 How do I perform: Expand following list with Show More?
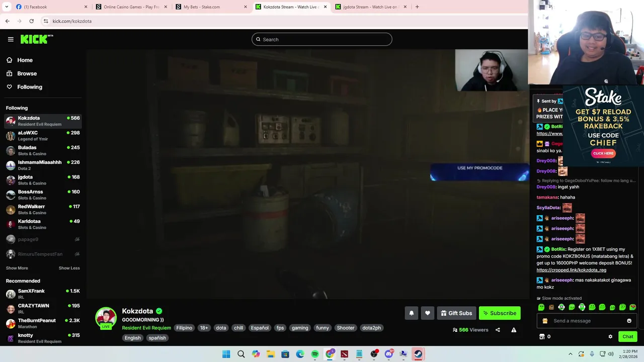click(x=17, y=268)
